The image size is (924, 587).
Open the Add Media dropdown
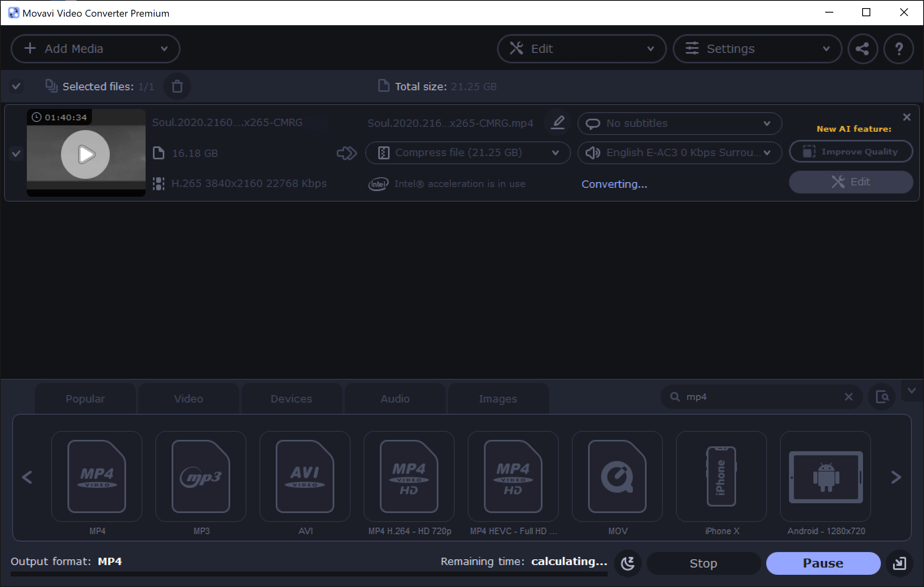96,49
